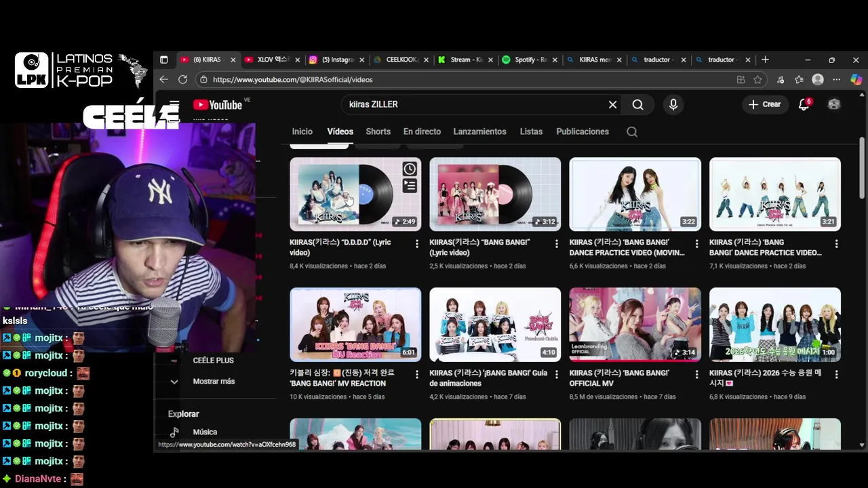Open the browser three-dot settings menu

click(x=837, y=79)
